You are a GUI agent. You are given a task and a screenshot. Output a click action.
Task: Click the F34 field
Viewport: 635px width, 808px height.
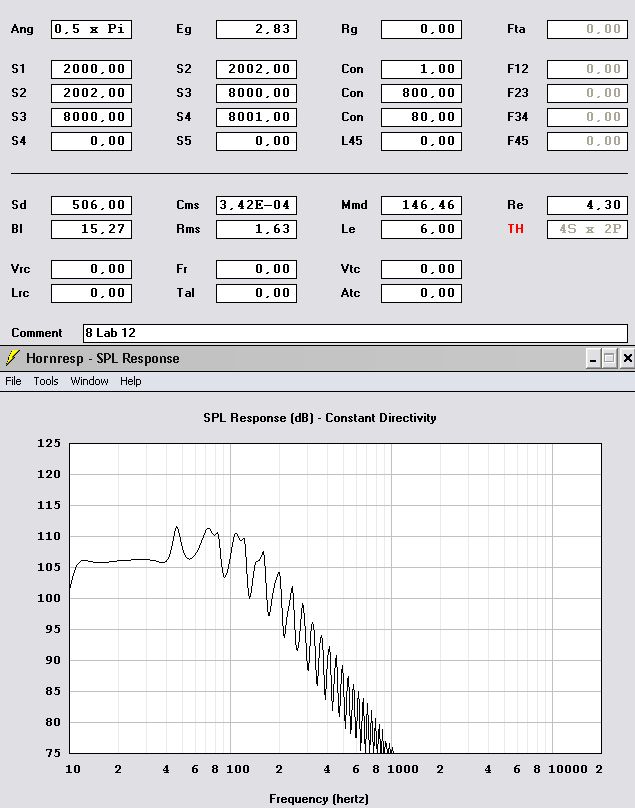587,117
